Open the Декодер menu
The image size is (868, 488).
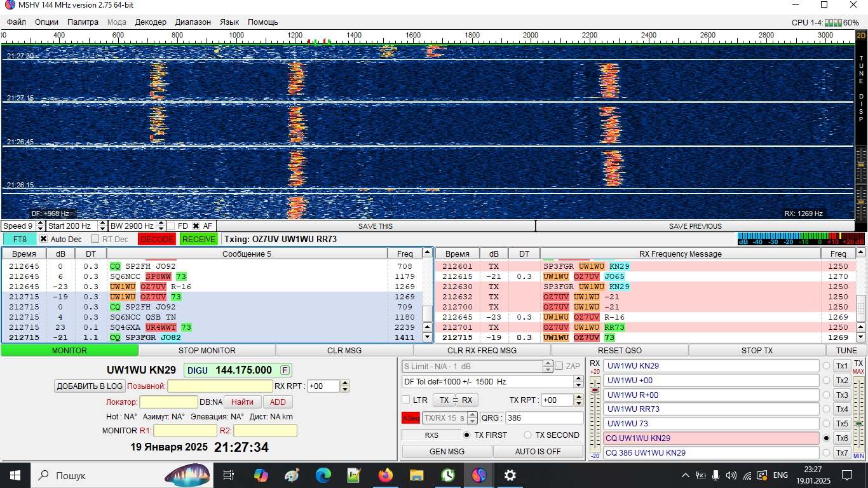point(151,22)
